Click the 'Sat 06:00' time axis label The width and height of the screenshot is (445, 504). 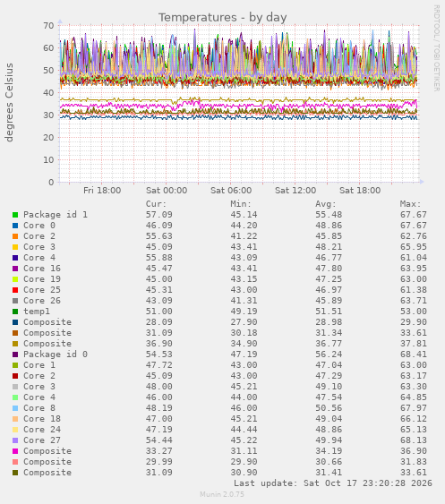coord(231,191)
